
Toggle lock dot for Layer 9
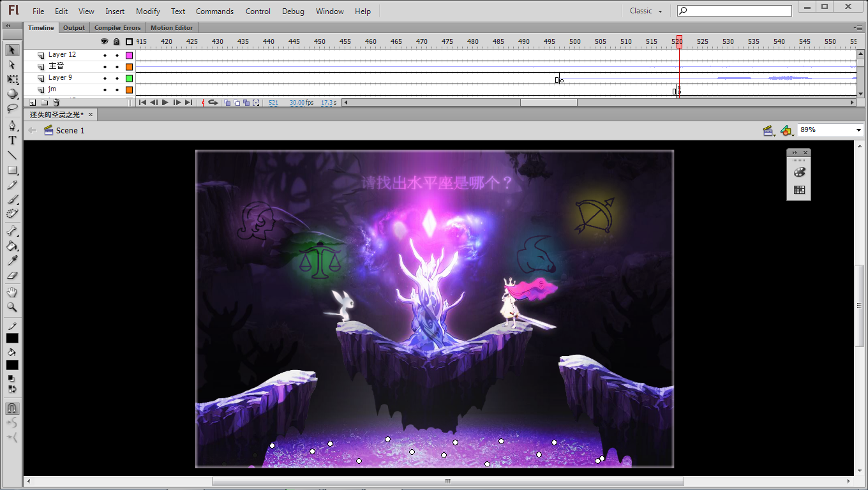(x=117, y=78)
